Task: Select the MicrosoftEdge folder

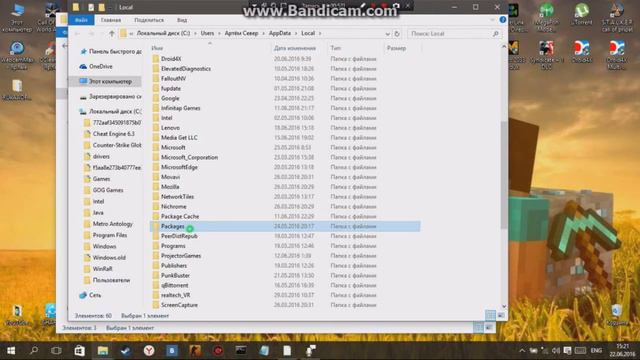Action: coord(179,167)
